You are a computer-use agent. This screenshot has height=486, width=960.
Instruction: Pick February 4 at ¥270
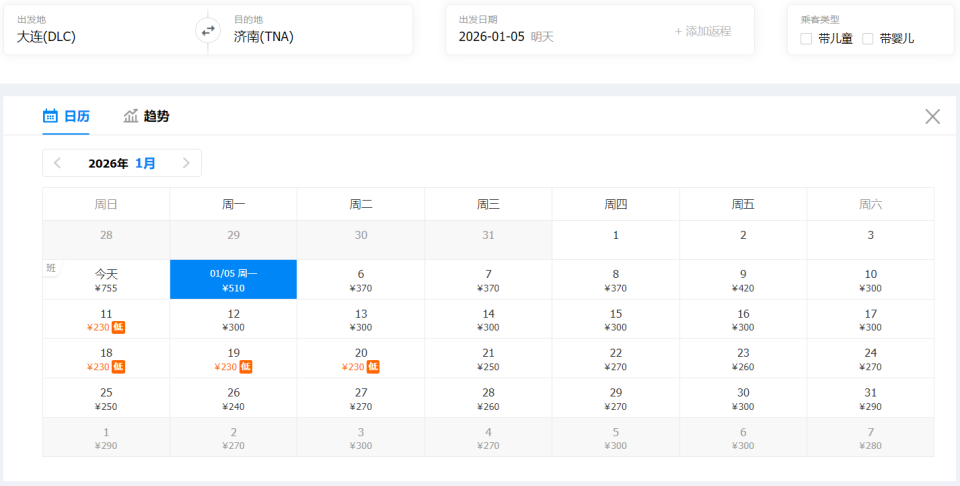coord(488,438)
